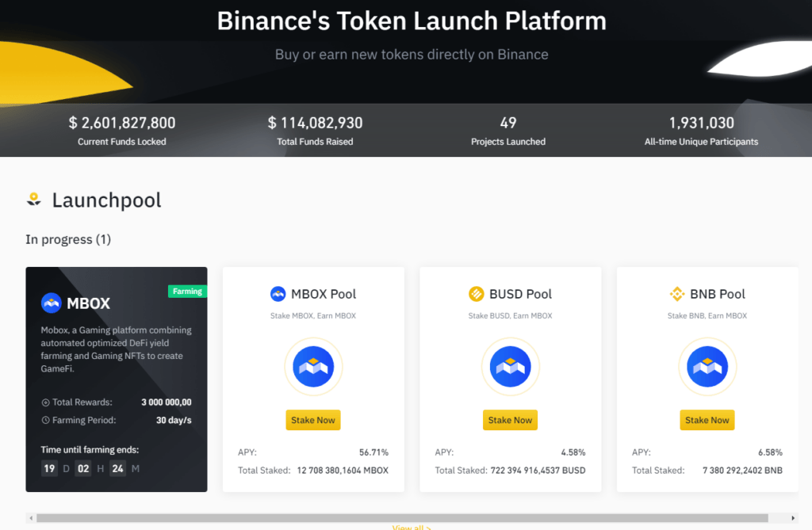Image resolution: width=812 pixels, height=530 pixels.
Task: Click the green Farming badge
Action: click(x=187, y=291)
